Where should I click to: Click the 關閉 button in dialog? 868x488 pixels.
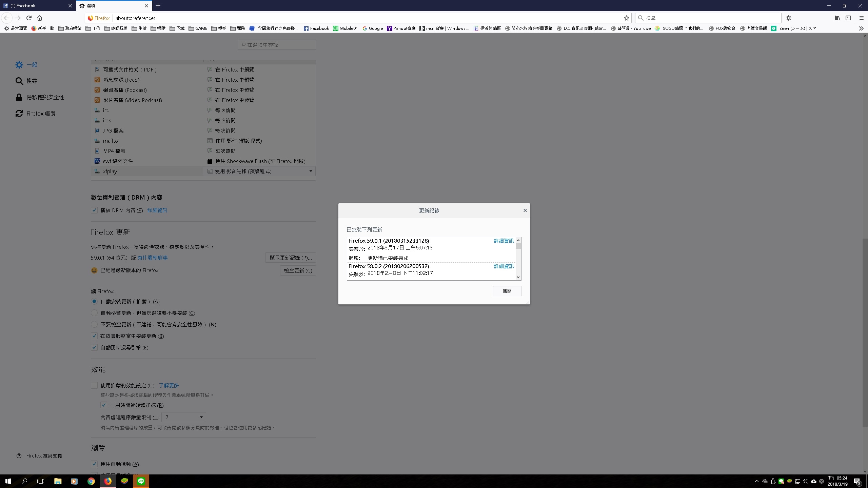pyautogui.click(x=507, y=291)
